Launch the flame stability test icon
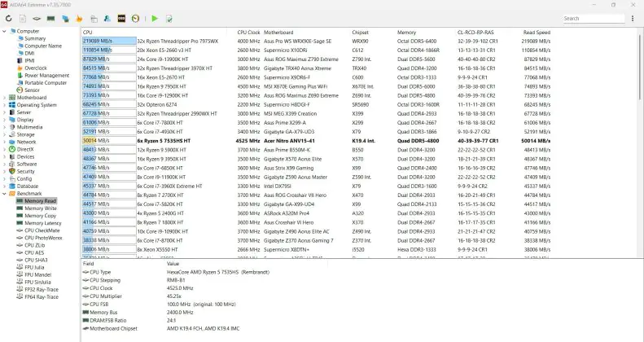644x342 pixels. point(79,19)
